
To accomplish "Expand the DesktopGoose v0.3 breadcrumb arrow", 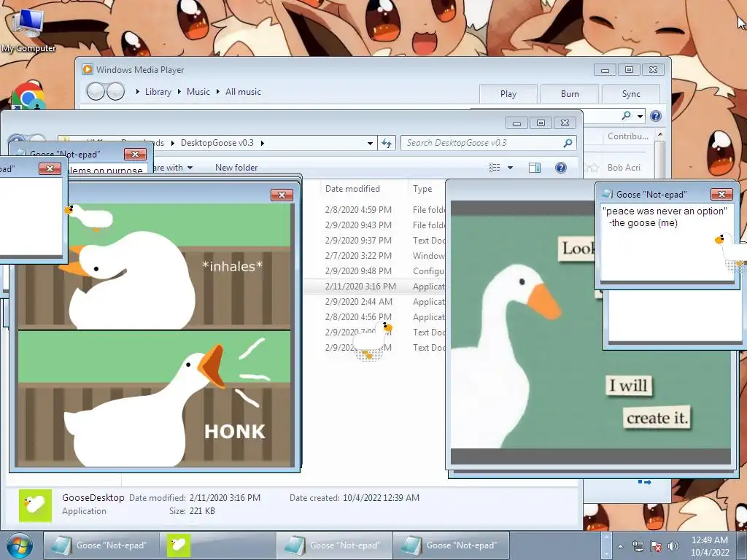I will click(263, 143).
